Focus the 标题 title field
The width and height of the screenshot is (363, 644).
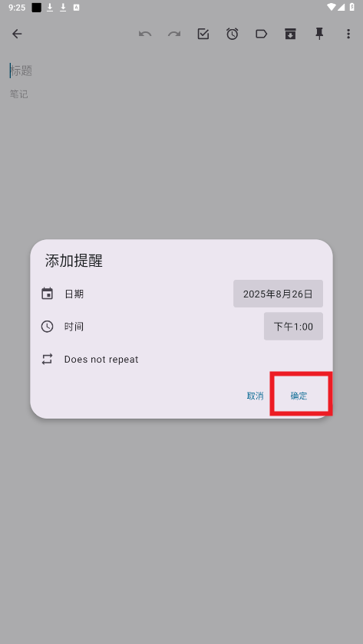tap(181, 71)
